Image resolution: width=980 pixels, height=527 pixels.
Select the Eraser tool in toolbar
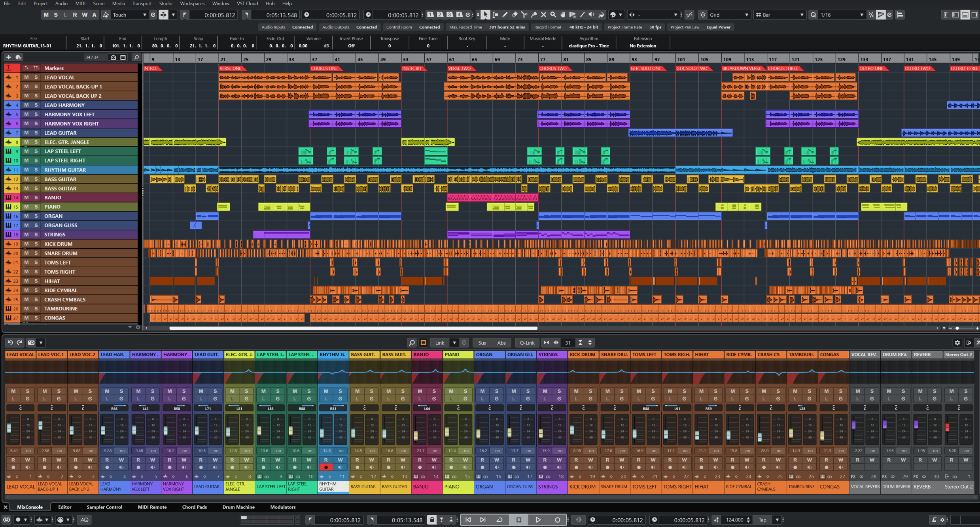pos(515,15)
